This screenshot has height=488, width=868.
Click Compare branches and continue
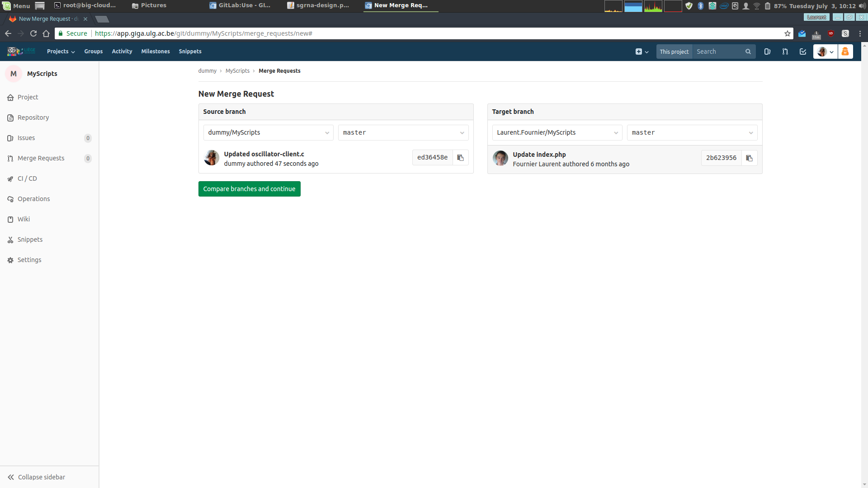pyautogui.click(x=249, y=189)
